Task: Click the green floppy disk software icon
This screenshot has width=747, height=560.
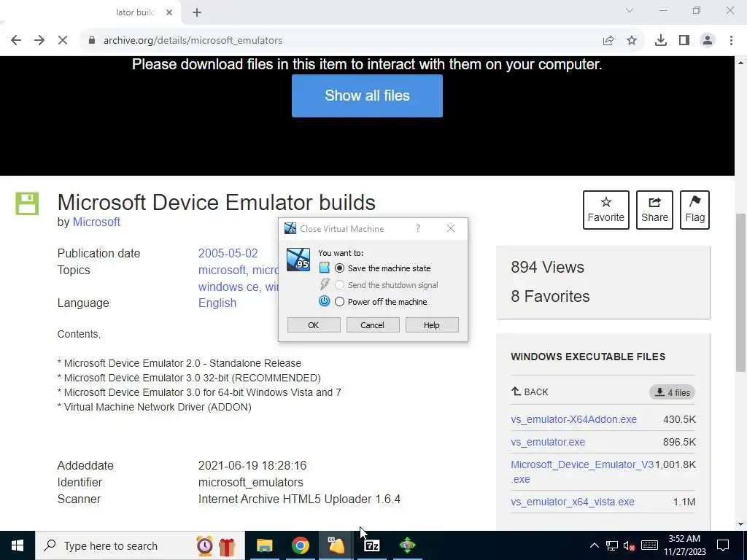Action: coord(27,204)
